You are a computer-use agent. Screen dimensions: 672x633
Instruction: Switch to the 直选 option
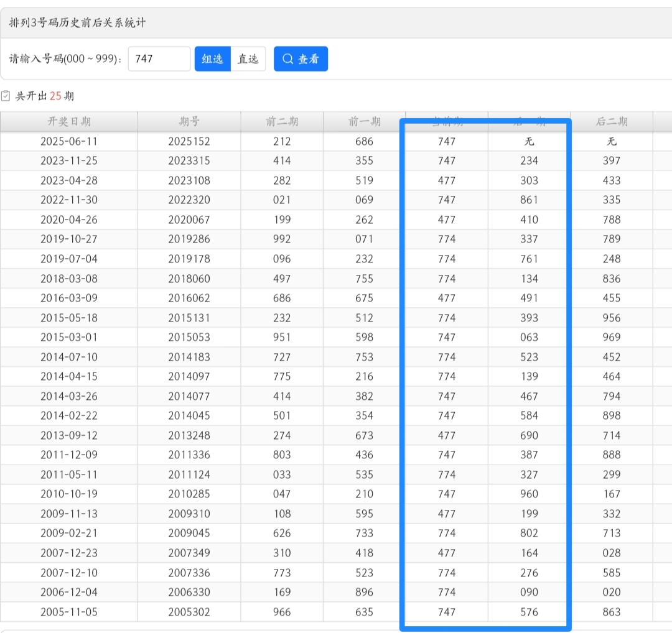[x=248, y=59]
